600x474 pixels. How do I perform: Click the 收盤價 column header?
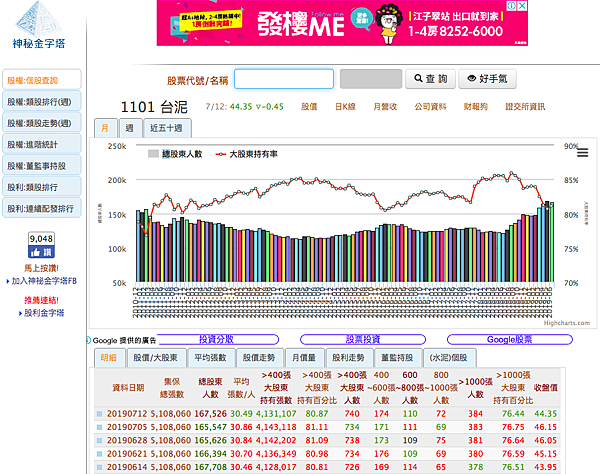(546, 388)
